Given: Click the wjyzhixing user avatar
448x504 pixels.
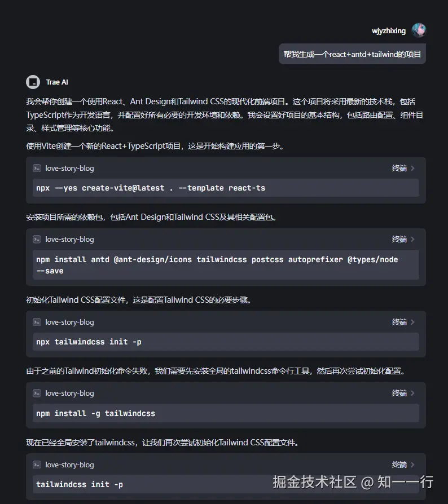Looking at the screenshot, I should tap(419, 30).
